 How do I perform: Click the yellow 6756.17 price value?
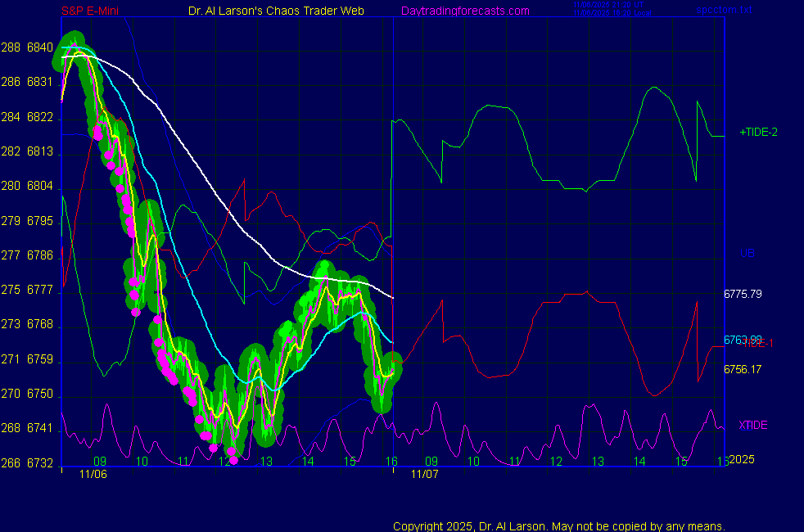point(743,369)
